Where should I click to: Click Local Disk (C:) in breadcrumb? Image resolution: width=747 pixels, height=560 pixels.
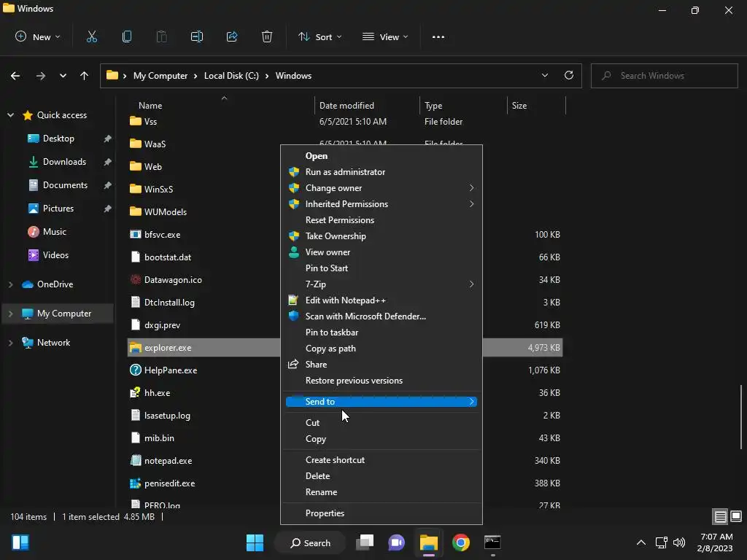[231, 76]
